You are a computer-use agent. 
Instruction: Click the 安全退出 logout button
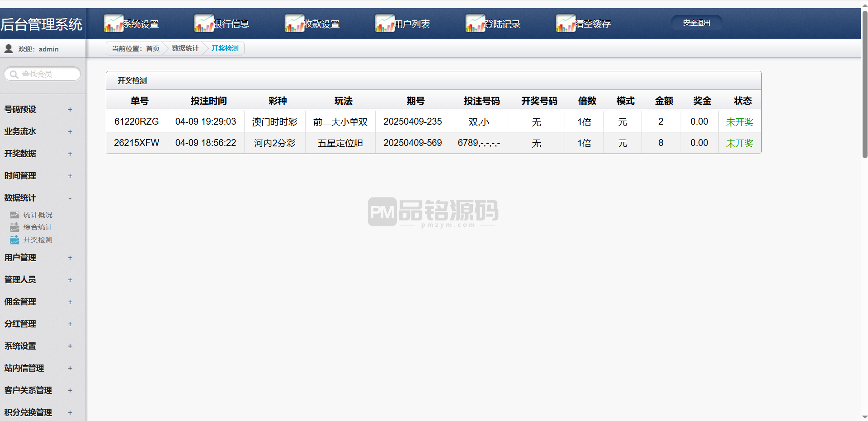697,23
